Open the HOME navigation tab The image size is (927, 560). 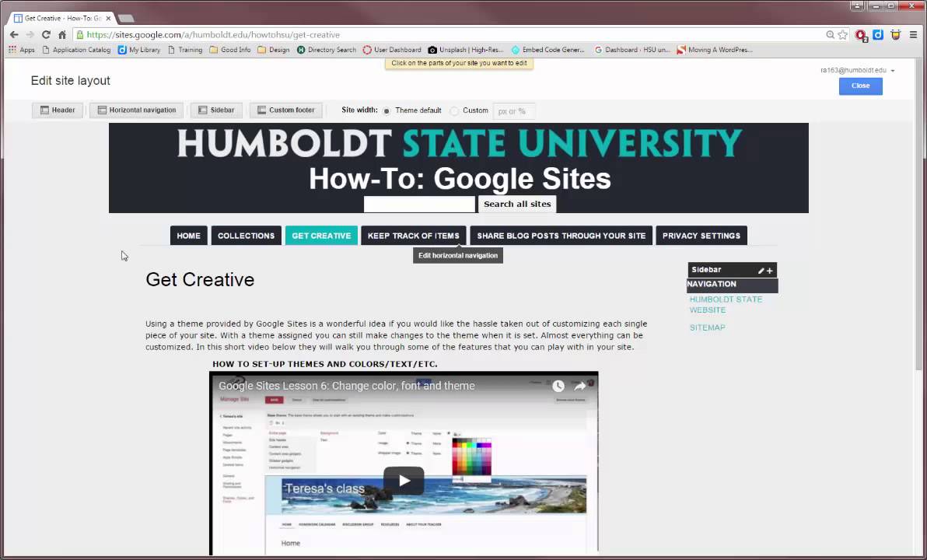coord(189,236)
